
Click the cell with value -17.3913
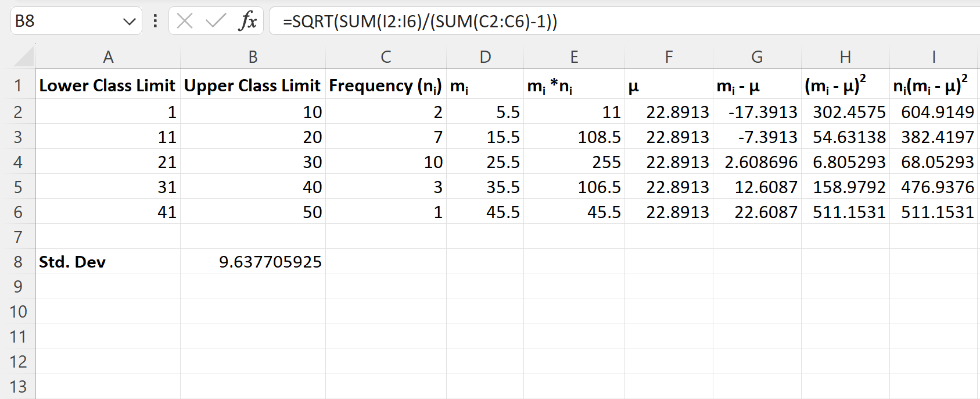[757, 112]
